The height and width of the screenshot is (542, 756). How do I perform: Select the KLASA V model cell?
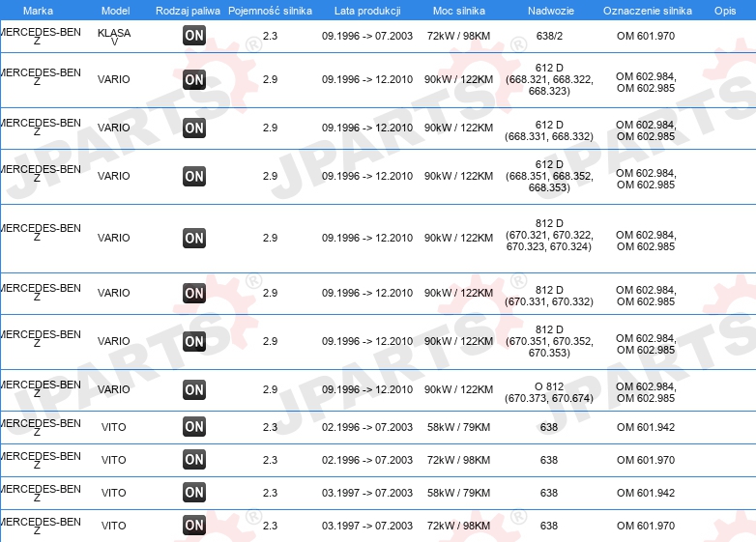[x=114, y=37]
